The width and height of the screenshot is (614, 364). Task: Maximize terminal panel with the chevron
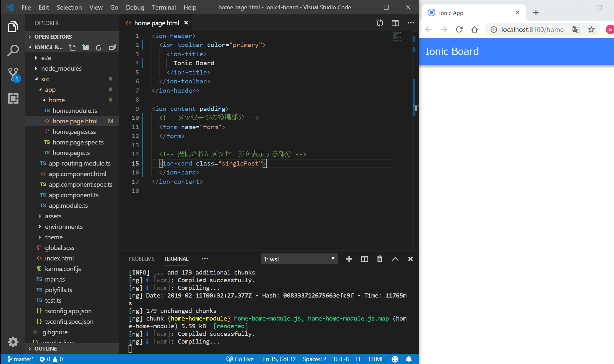click(395, 259)
